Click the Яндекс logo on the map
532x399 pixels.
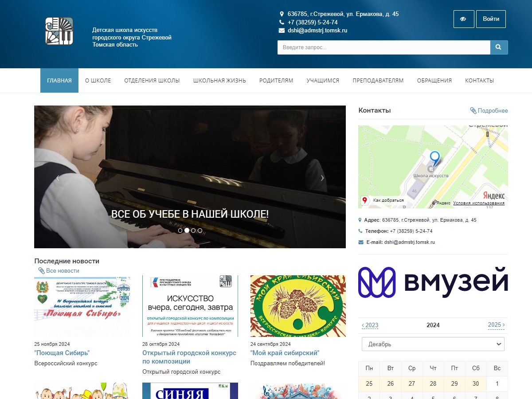click(493, 196)
